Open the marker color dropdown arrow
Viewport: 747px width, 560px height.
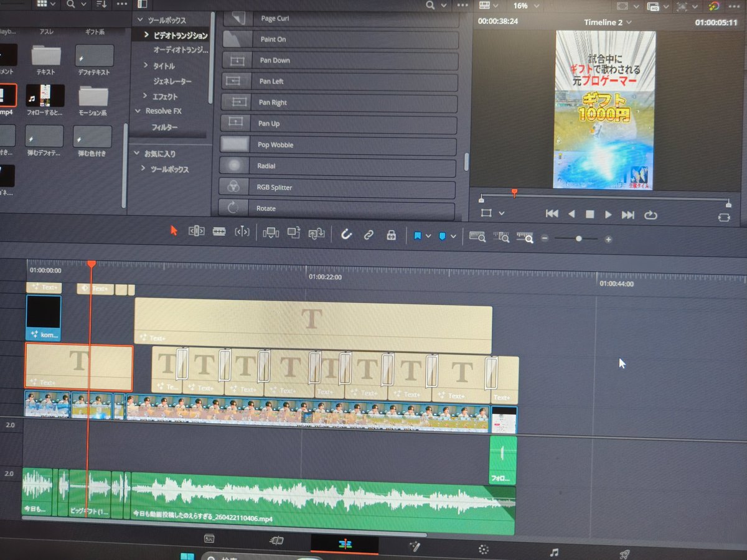point(453,236)
